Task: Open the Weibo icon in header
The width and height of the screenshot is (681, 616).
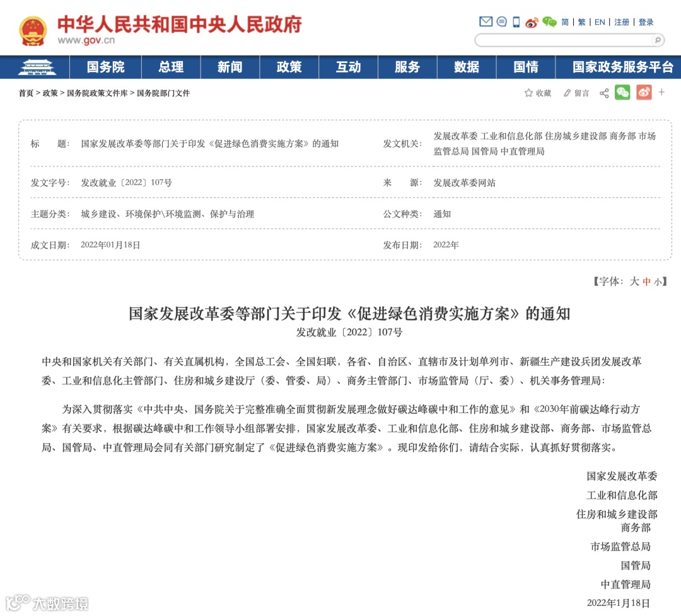Action: (532, 22)
